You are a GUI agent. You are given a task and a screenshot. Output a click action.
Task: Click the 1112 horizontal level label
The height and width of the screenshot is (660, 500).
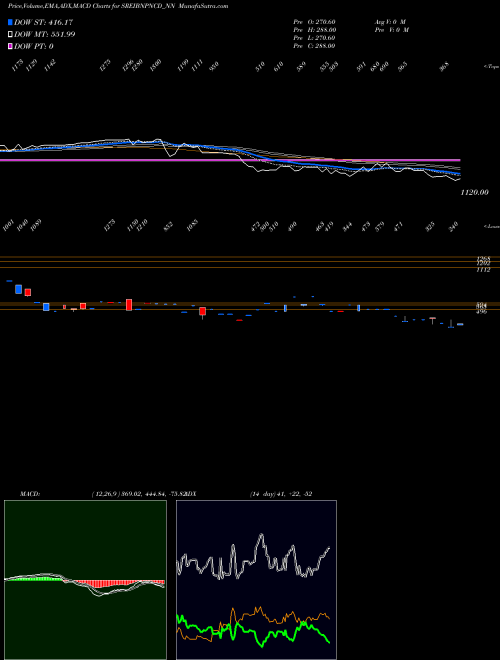tap(483, 270)
